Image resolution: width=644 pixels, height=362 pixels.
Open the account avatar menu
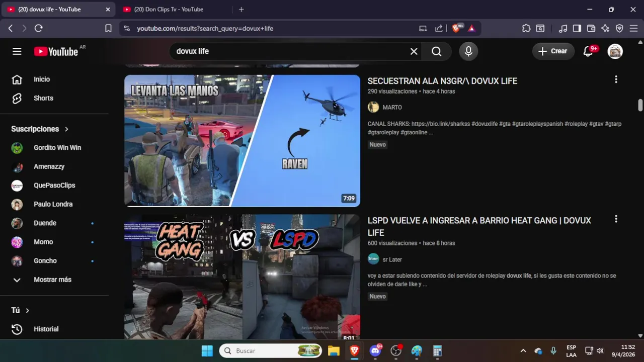(615, 51)
